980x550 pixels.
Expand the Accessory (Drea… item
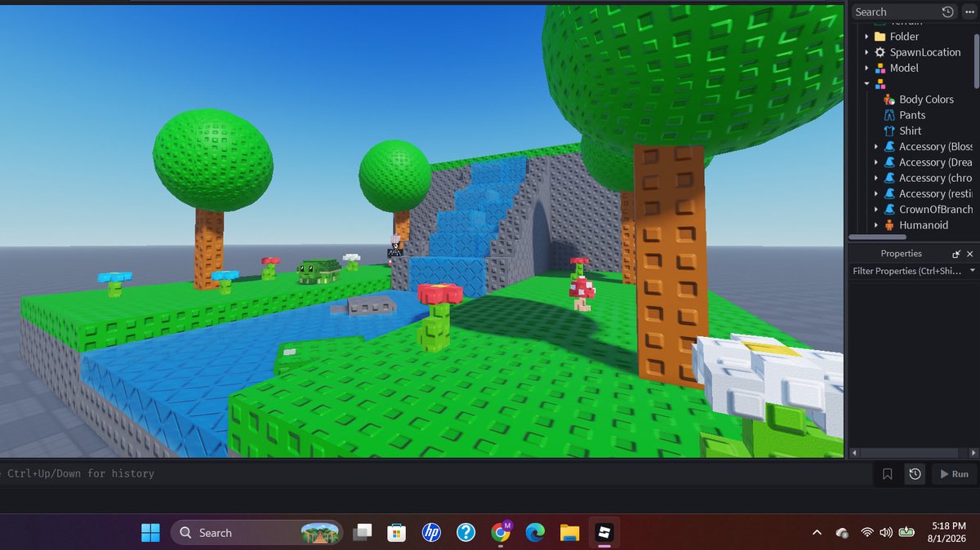pos(876,162)
